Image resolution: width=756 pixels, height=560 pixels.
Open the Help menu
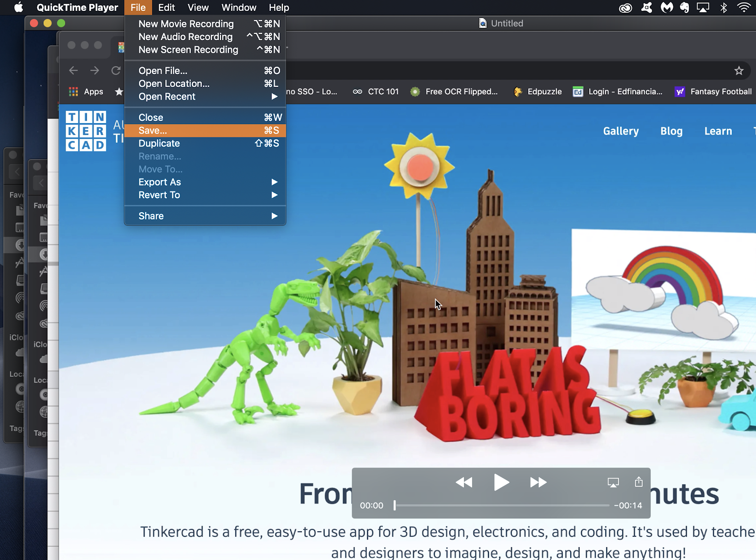coord(279,8)
